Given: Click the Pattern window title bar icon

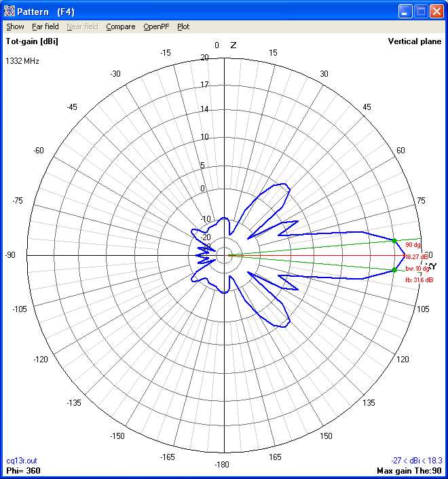Looking at the screenshot, I should [x=10, y=11].
